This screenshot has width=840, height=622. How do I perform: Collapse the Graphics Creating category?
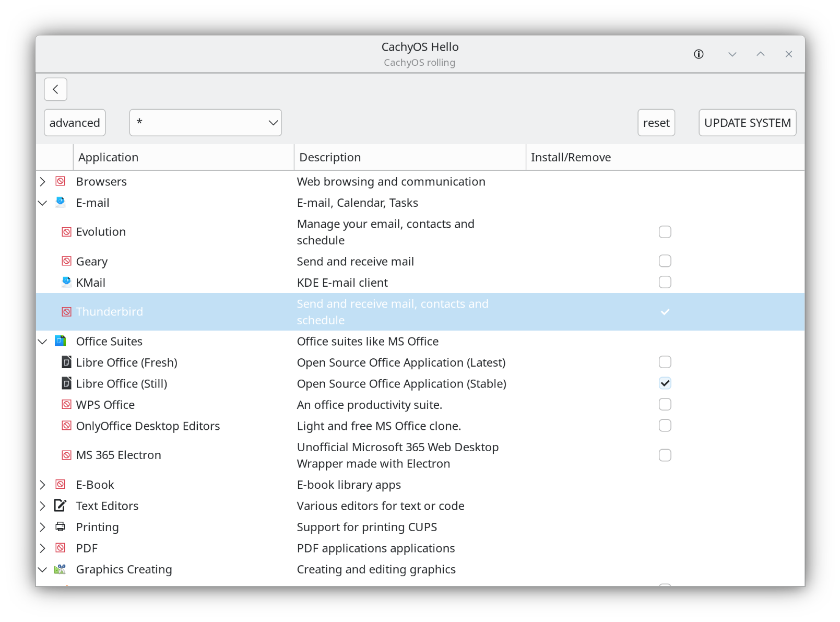43,569
